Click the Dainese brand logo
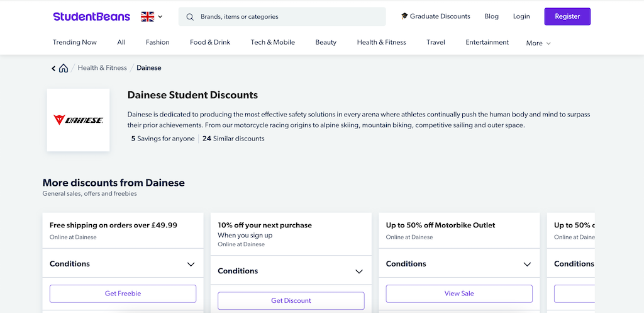 (78, 120)
